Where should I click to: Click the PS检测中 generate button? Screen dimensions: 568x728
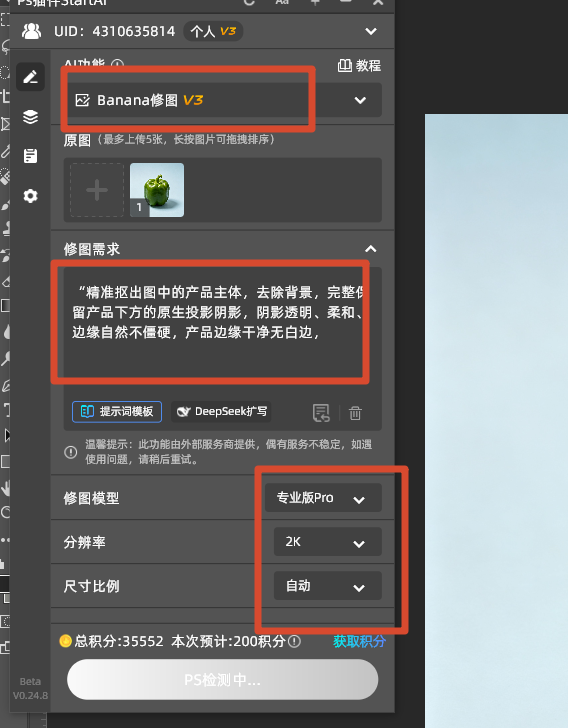[222, 680]
